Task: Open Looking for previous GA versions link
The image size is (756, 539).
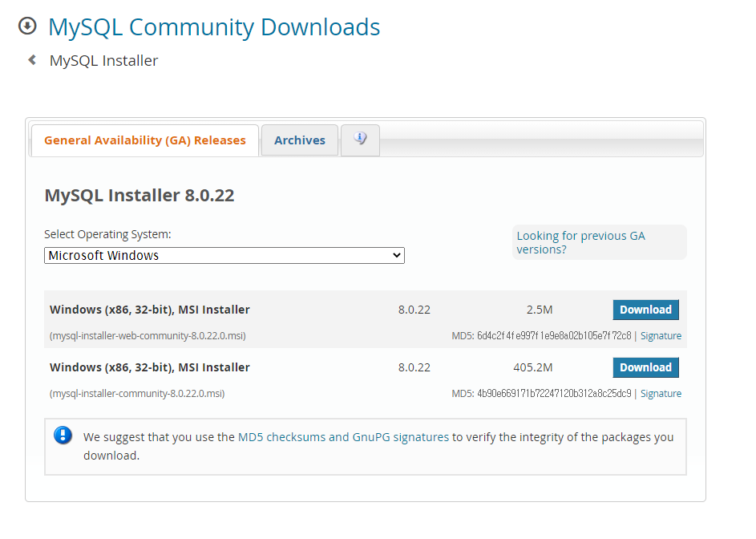Action: [x=581, y=242]
